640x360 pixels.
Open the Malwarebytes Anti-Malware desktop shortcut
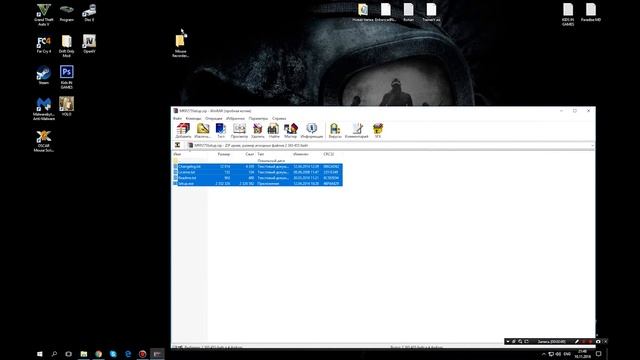point(44,109)
